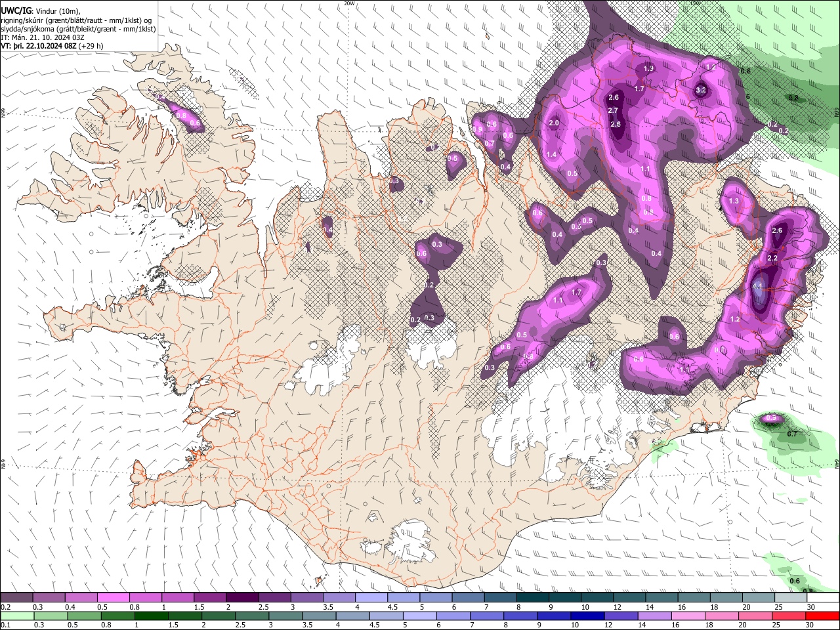Click the '20W' longitude label at the top
This screenshot has width=840, height=630.
[350, 3]
